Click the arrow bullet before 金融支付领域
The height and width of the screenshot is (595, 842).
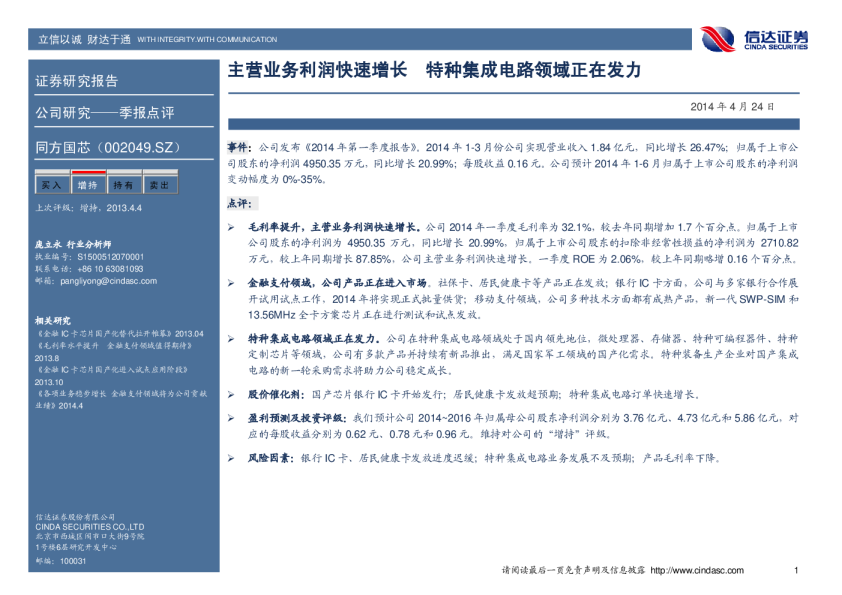tap(231, 283)
